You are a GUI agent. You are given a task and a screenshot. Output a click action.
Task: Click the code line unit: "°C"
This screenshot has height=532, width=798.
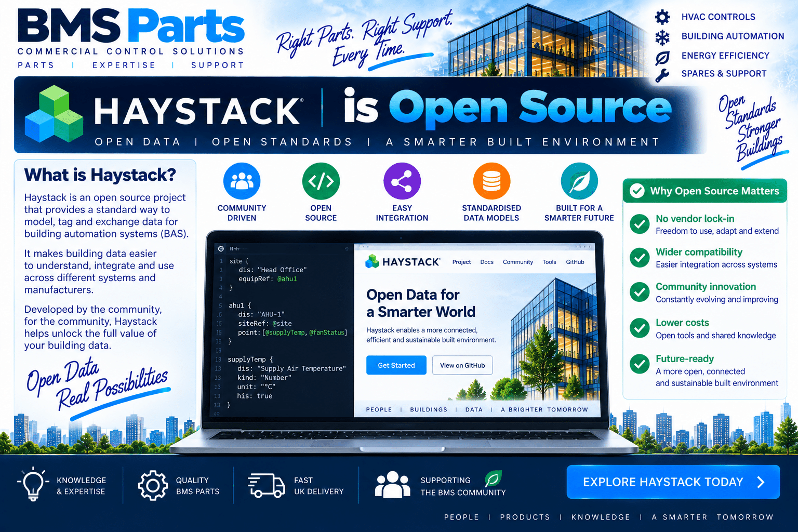(257, 387)
